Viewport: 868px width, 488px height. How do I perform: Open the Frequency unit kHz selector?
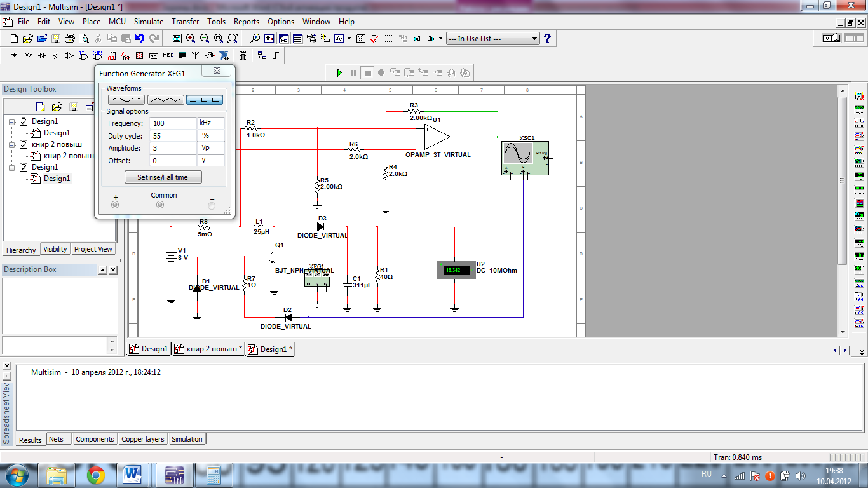211,123
